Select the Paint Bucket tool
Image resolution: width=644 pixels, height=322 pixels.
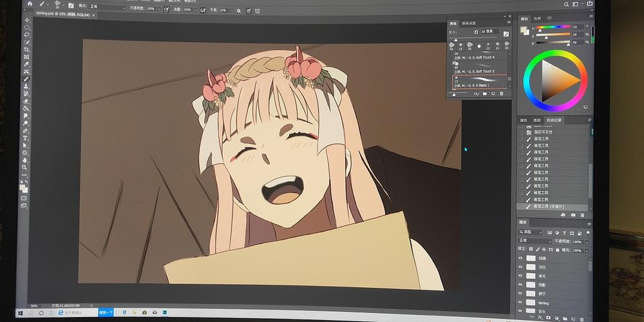(x=27, y=108)
